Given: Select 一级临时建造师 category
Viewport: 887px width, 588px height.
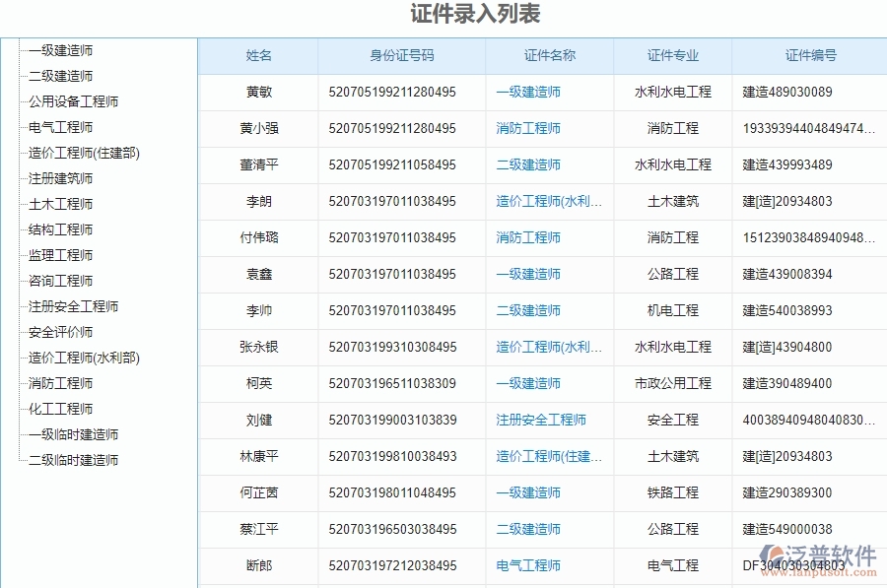Looking at the screenshot, I should click(69, 434).
